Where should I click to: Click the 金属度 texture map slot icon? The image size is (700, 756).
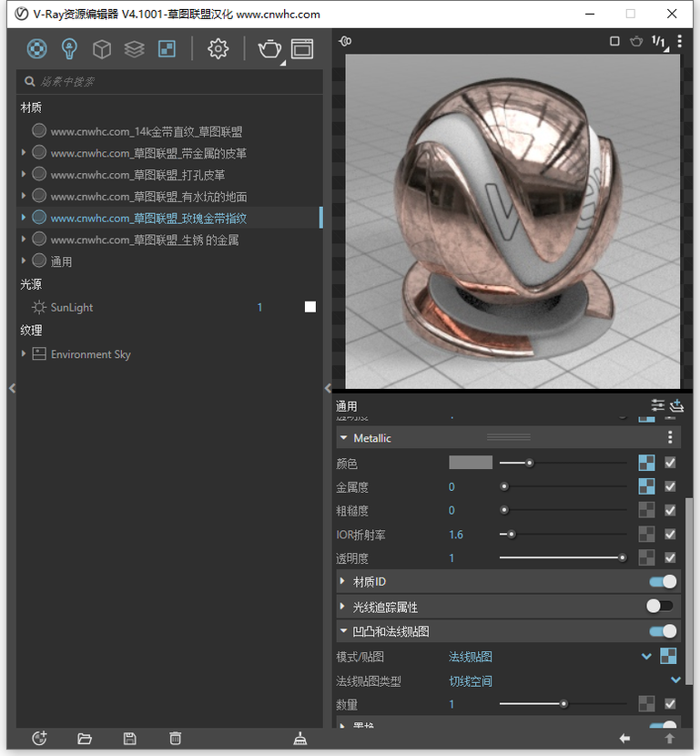pos(646,486)
